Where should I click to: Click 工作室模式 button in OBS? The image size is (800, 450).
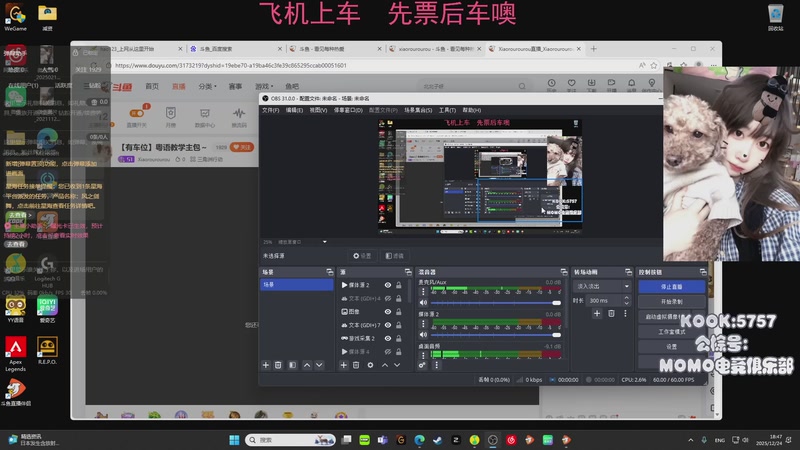click(671, 332)
